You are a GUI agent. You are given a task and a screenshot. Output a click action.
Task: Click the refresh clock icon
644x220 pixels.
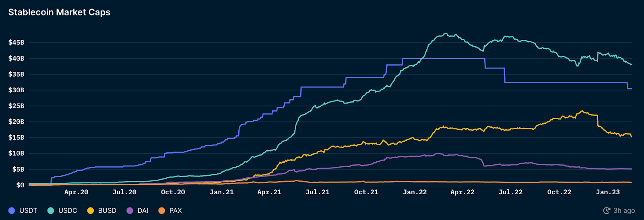(x=607, y=211)
